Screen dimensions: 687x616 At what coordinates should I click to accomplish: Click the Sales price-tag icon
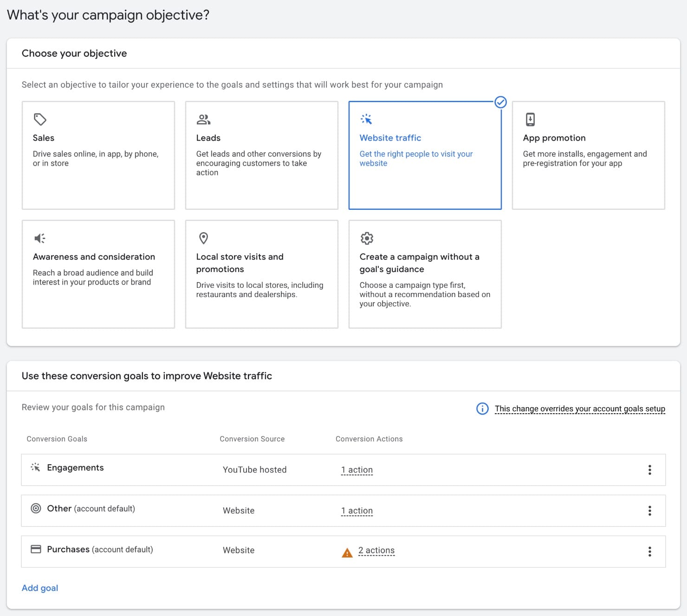40,119
